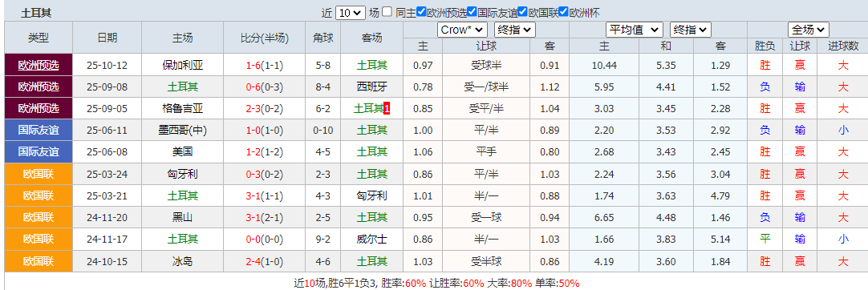868x290 pixels.
Task: Click the 威尔士 away team link
Action: [x=372, y=240]
